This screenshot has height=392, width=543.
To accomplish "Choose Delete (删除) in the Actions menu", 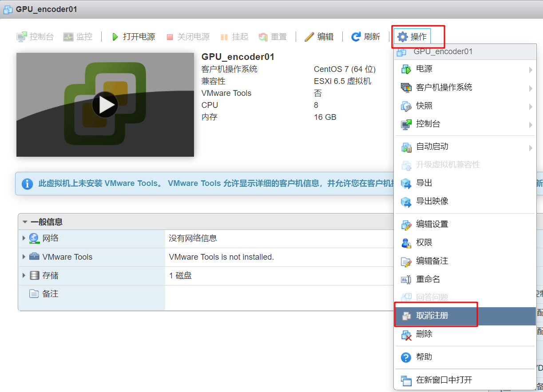I will click(465, 334).
